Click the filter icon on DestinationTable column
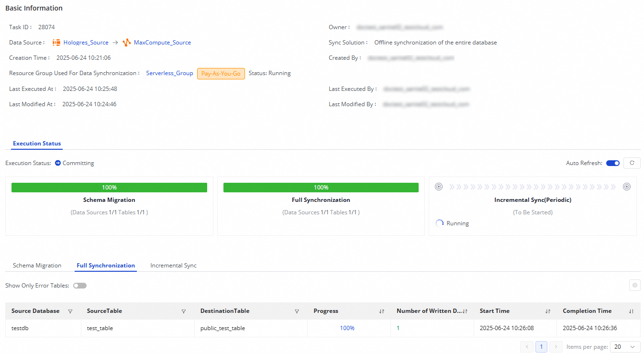The height and width of the screenshot is (355, 644). pyautogui.click(x=297, y=311)
